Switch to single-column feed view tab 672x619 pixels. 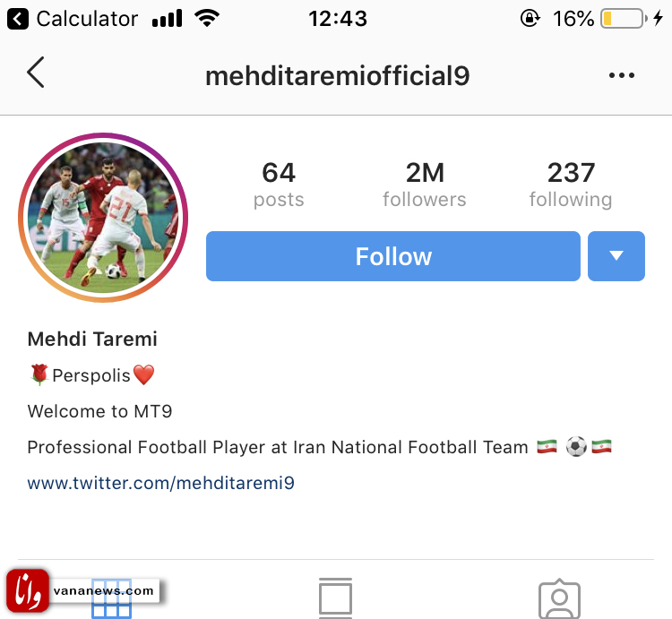(335, 598)
